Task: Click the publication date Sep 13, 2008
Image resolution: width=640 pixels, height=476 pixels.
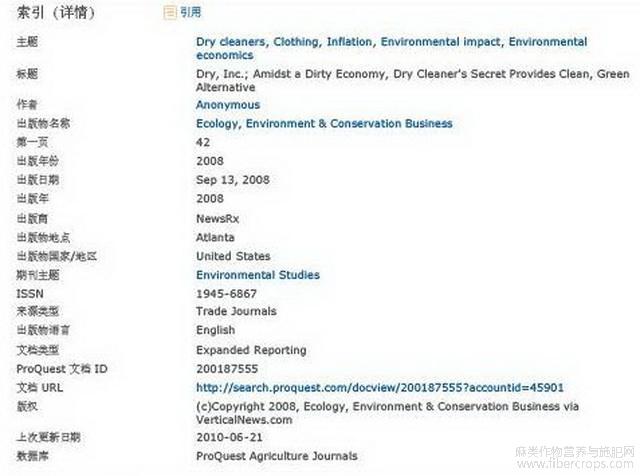Action: 233,180
